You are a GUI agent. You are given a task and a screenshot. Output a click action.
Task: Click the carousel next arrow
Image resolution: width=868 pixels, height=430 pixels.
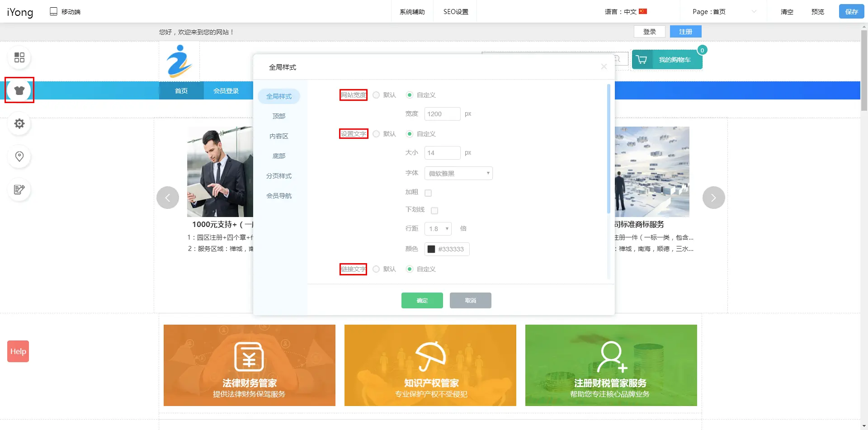(x=713, y=198)
